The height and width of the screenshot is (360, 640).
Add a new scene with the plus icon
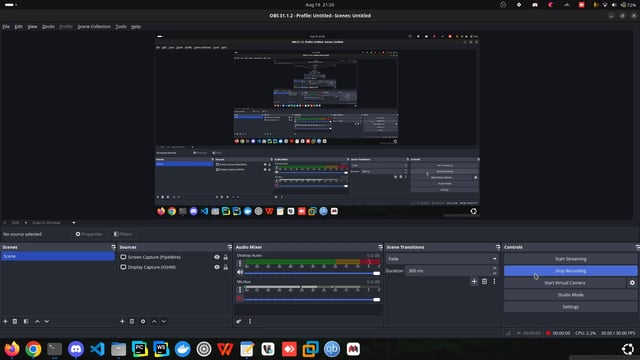click(5, 321)
